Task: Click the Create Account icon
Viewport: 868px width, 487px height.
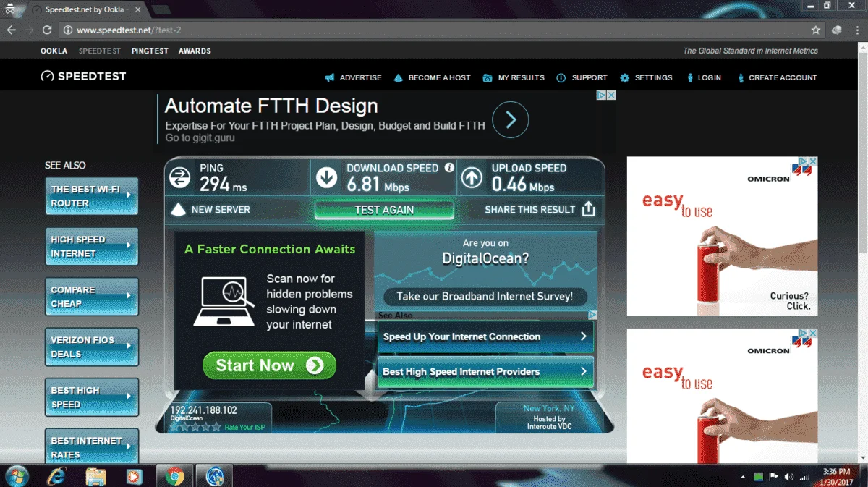Action: (741, 77)
